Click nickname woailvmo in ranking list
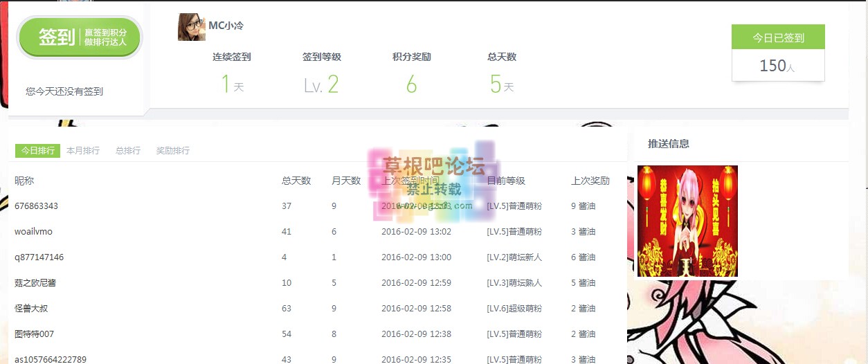This screenshot has height=364, width=868. pos(33,231)
